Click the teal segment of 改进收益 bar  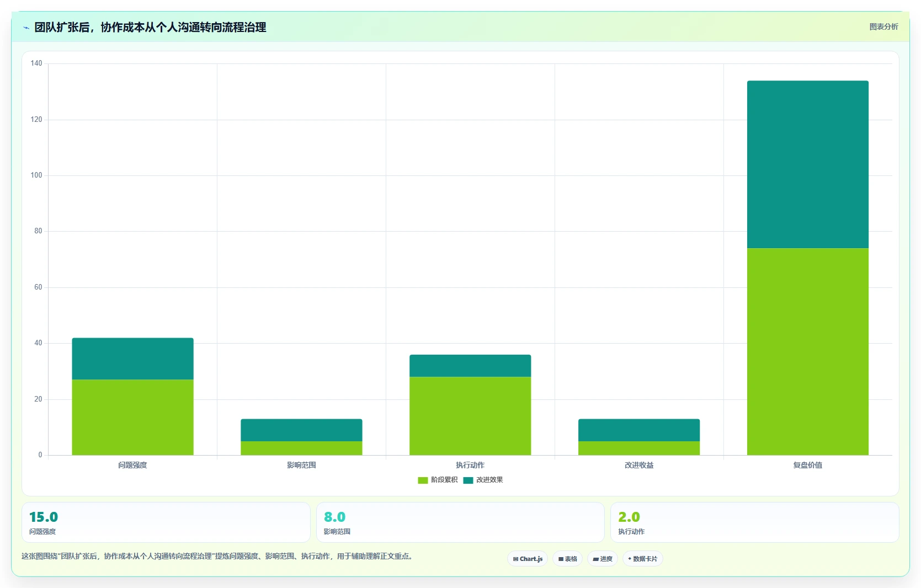639,430
